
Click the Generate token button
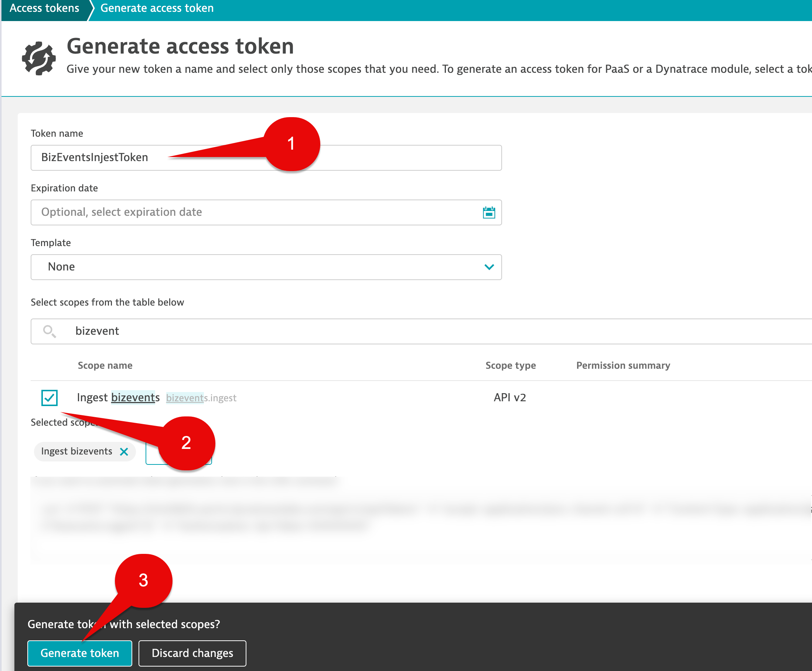point(80,653)
